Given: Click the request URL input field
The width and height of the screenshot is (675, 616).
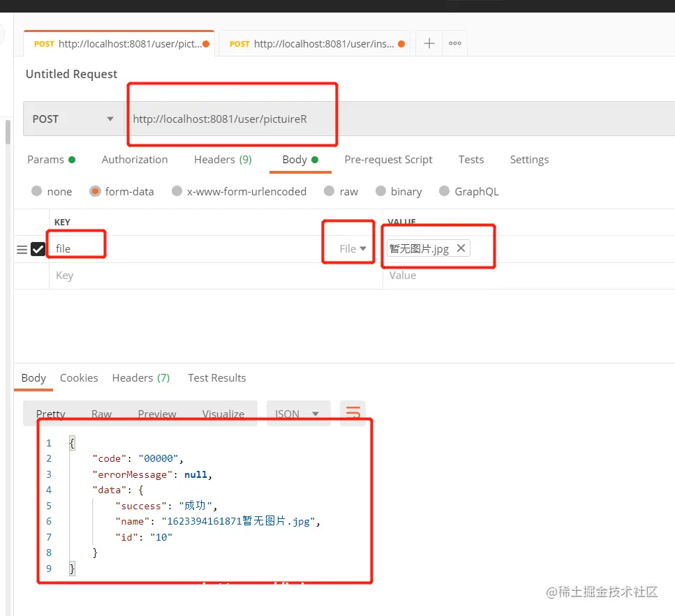Looking at the screenshot, I should pyautogui.click(x=399, y=119).
